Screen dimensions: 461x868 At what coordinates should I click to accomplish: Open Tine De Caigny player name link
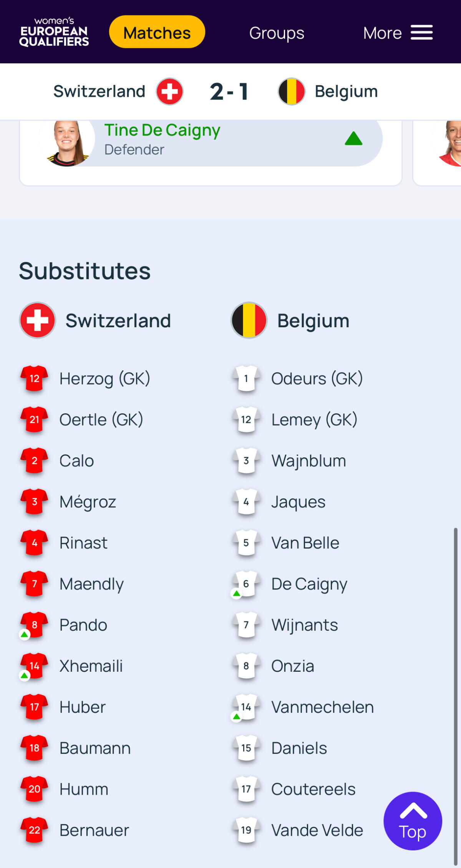pyautogui.click(x=162, y=130)
